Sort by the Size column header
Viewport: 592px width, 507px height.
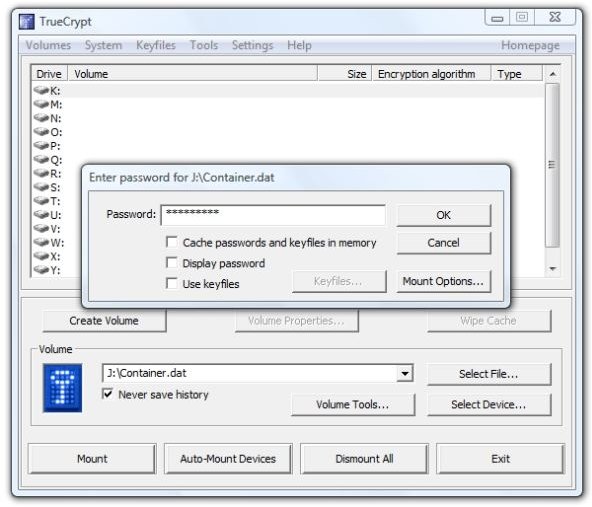(345, 74)
